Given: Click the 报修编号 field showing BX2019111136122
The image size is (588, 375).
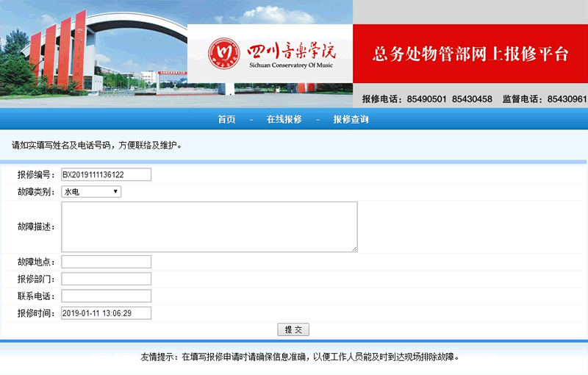Looking at the screenshot, I should click(106, 175).
